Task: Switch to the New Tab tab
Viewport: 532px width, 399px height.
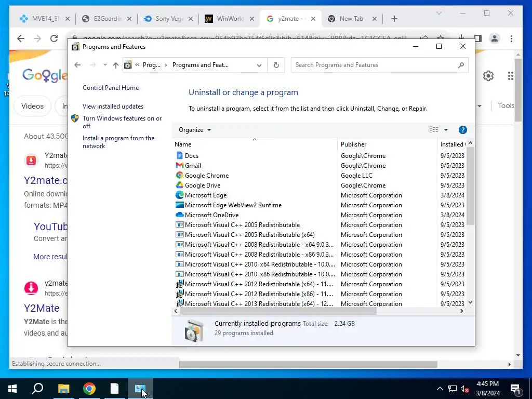Action: pyautogui.click(x=351, y=19)
